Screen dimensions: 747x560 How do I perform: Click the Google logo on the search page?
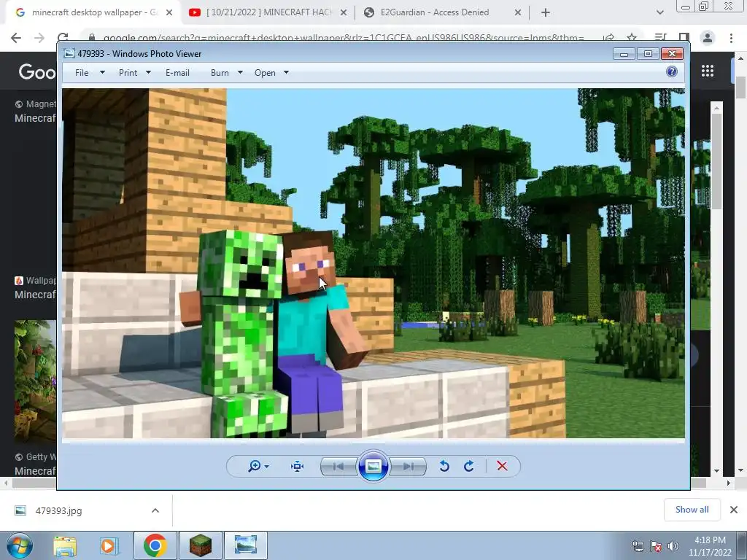(x=37, y=72)
